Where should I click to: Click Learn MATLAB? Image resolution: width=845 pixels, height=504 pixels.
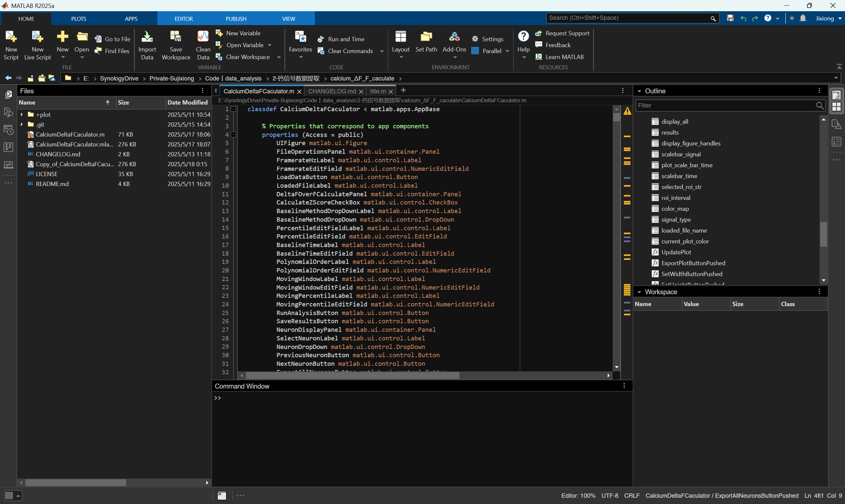pos(559,57)
